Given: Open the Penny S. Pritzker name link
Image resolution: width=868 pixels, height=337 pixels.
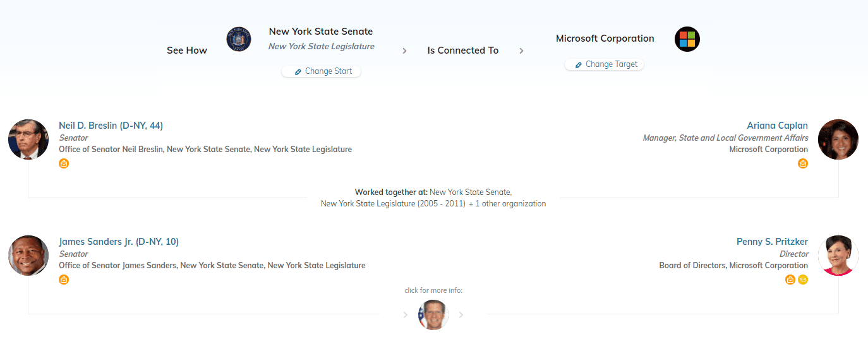Looking at the screenshot, I should (x=772, y=242).
